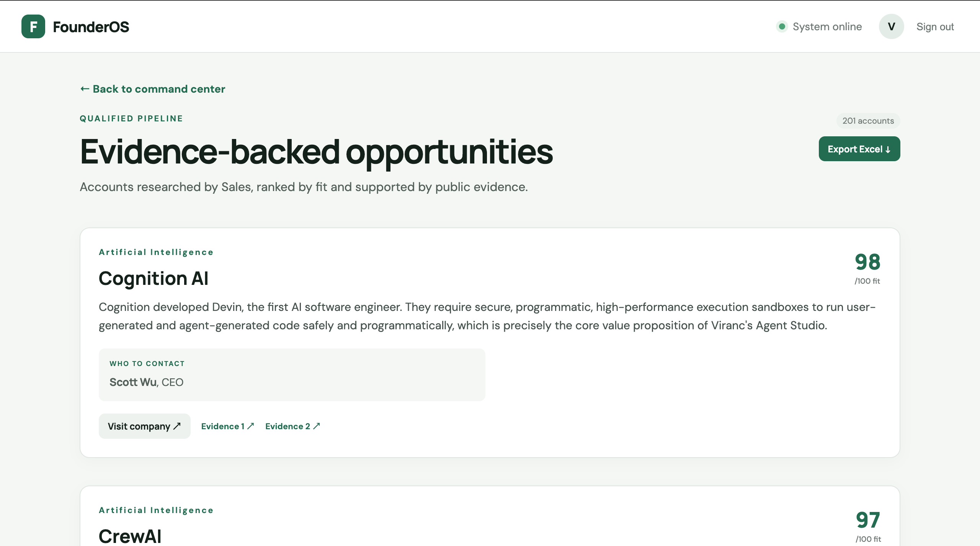The height and width of the screenshot is (546, 980).
Task: Click the 201 accounts badge
Action: [868, 121]
